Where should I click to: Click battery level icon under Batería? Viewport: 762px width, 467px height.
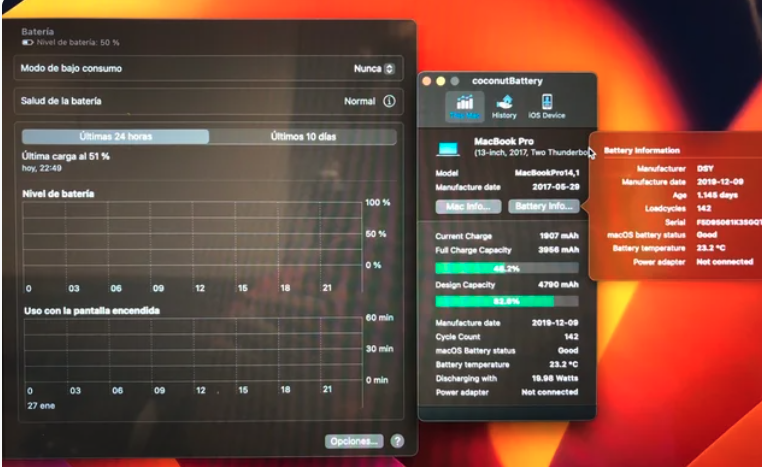[27, 43]
